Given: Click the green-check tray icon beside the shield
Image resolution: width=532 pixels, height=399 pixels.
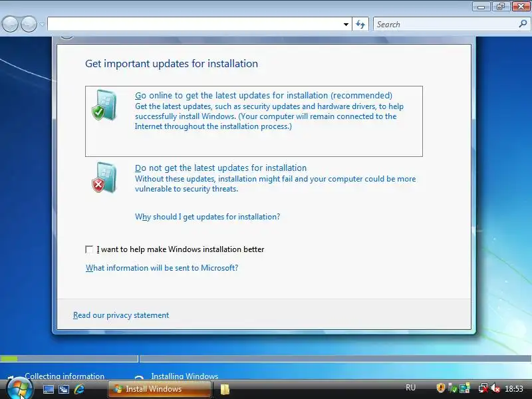Looking at the screenshot, I should coord(452,388).
